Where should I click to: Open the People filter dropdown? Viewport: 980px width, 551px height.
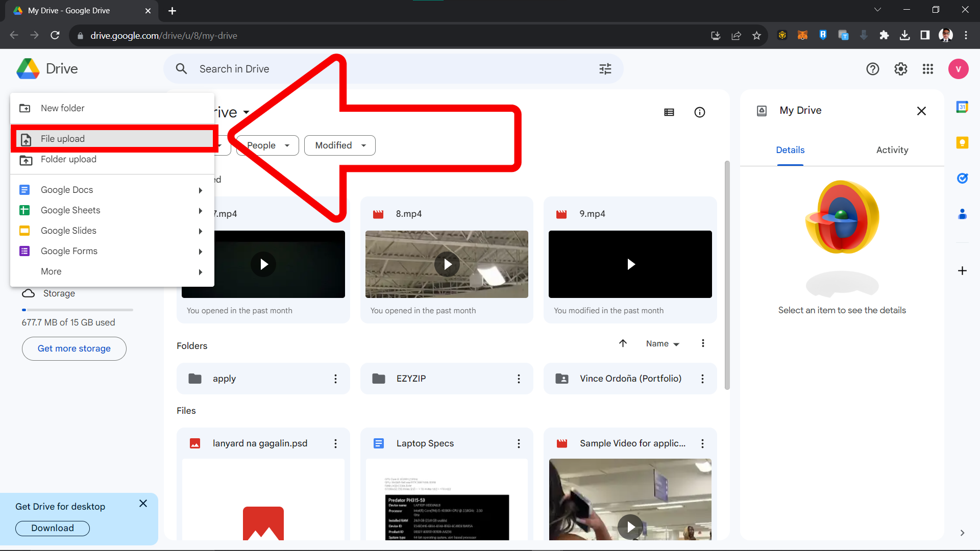click(266, 145)
